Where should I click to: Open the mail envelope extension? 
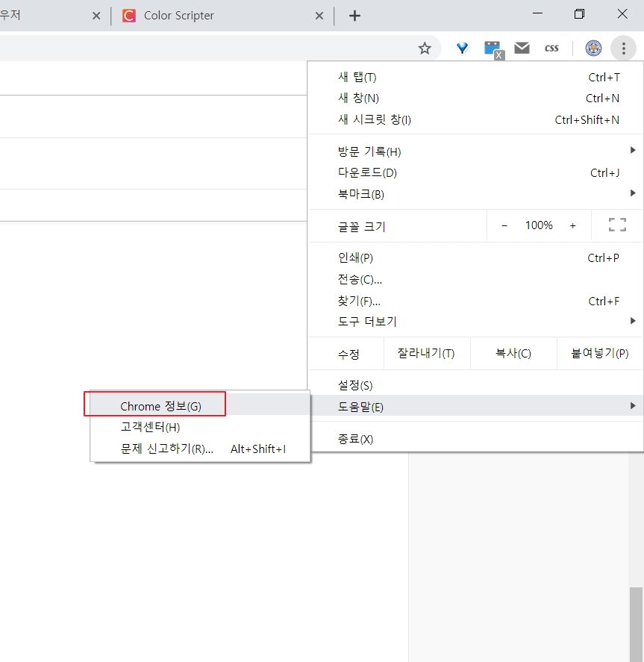pos(522,48)
